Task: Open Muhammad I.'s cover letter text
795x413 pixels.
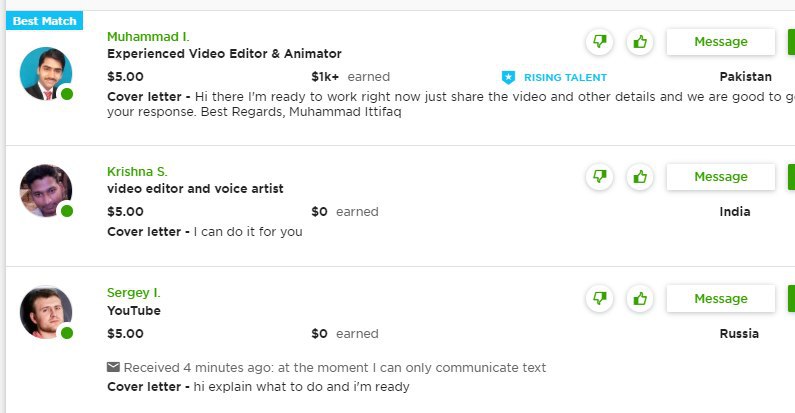Action: pos(451,104)
